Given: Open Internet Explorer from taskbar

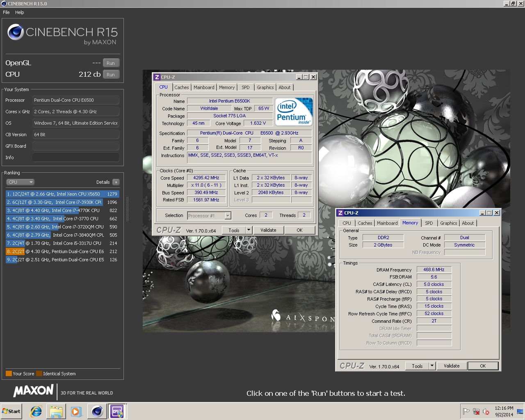Looking at the screenshot, I should click(x=36, y=411).
